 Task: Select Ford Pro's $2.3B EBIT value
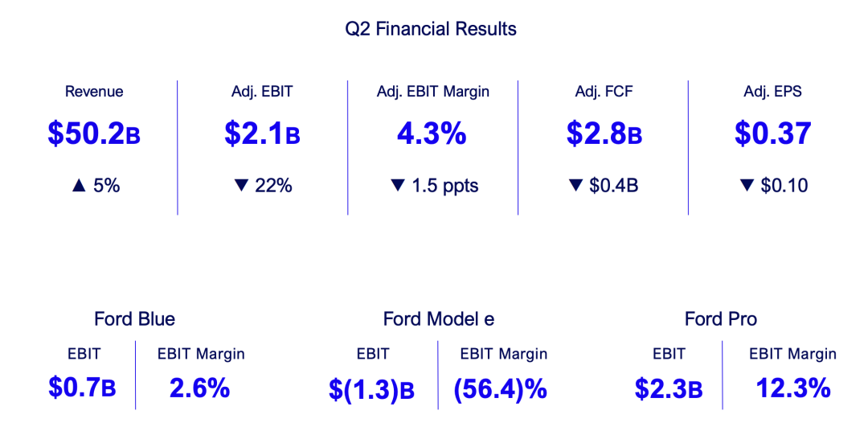pos(669,389)
